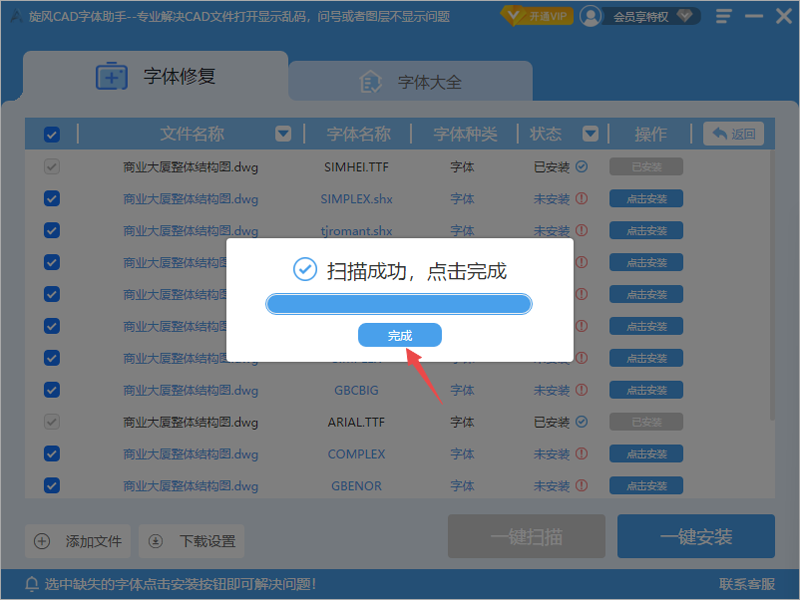Uncheck the ARIAL.TTF row checkbox
The image size is (800, 600).
pos(51,421)
